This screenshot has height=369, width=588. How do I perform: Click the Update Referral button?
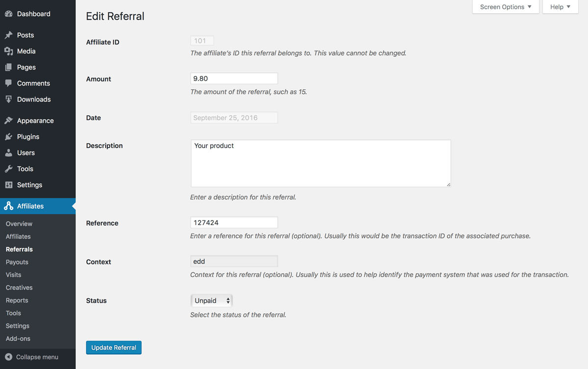114,347
